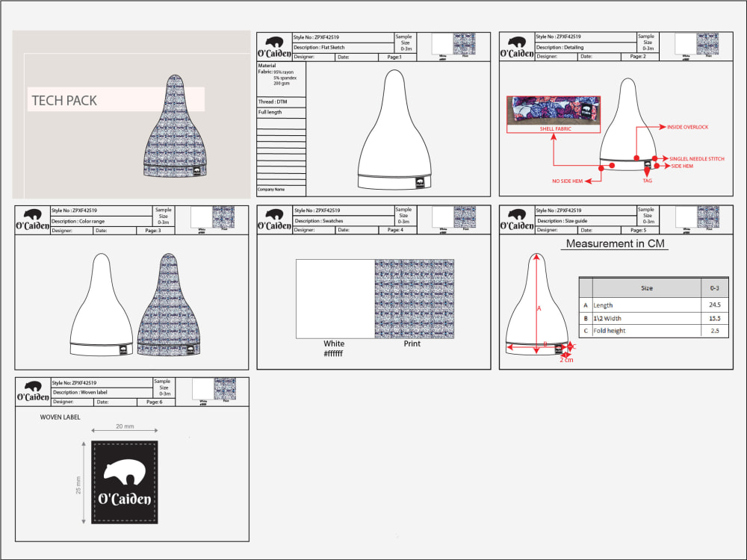The height and width of the screenshot is (560, 747).
Task: Click the 'SHELL FABRIC' caption
Action: 556,128
